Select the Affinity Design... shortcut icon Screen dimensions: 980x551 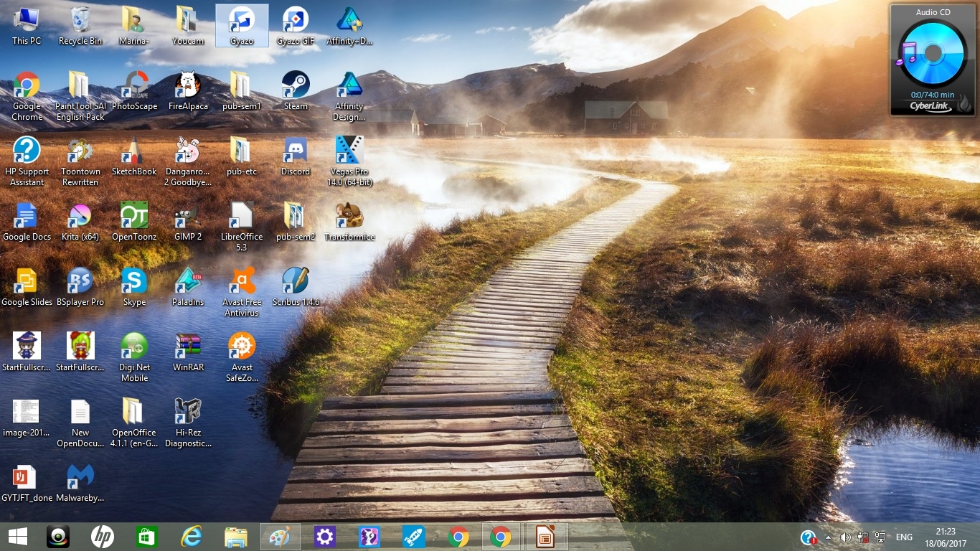349,96
